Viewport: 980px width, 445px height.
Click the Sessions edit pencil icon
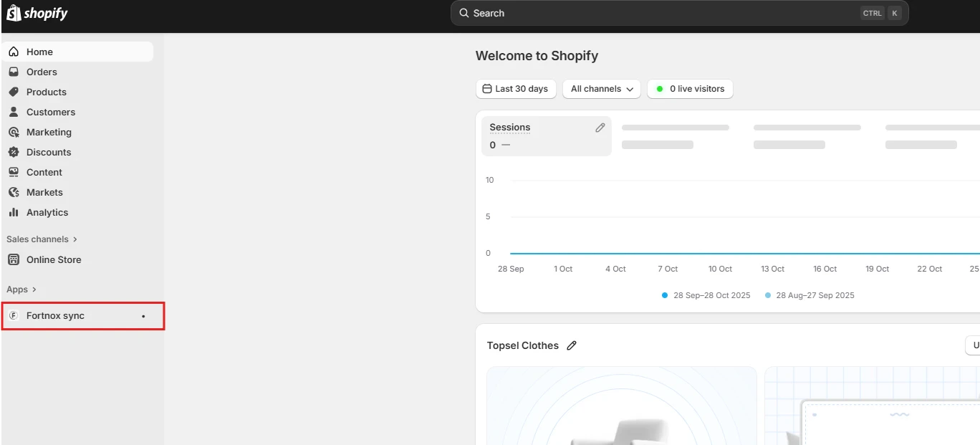pyautogui.click(x=600, y=128)
